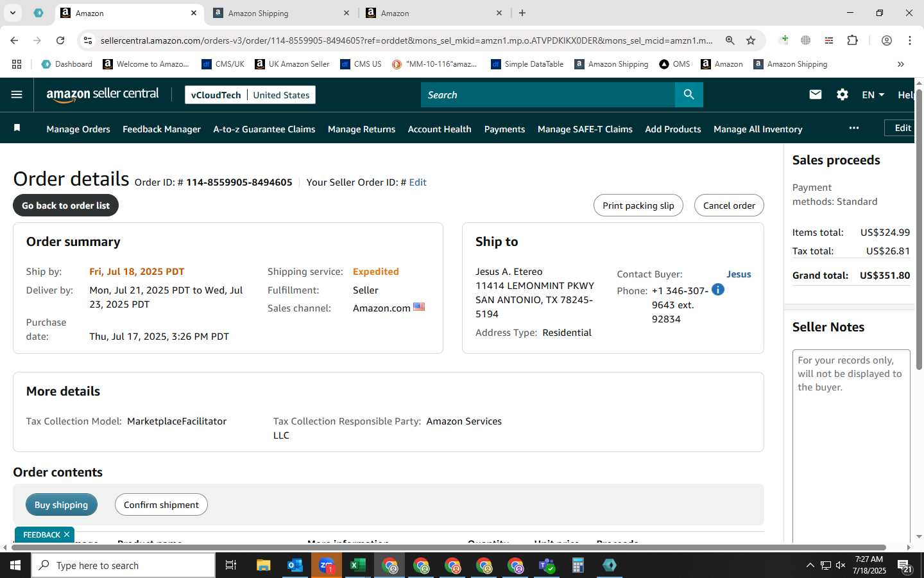Image resolution: width=924 pixels, height=578 pixels.
Task: Open Task View on the taskbar
Action: click(231, 565)
